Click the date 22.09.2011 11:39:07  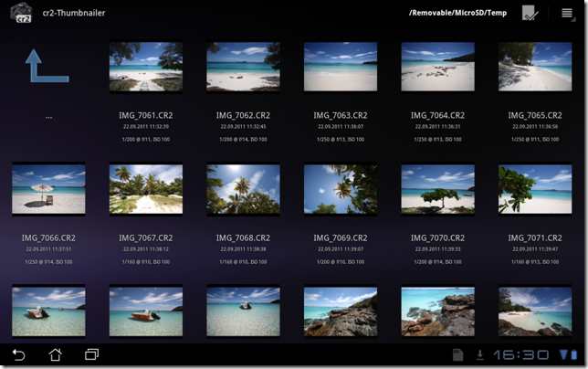341,249
